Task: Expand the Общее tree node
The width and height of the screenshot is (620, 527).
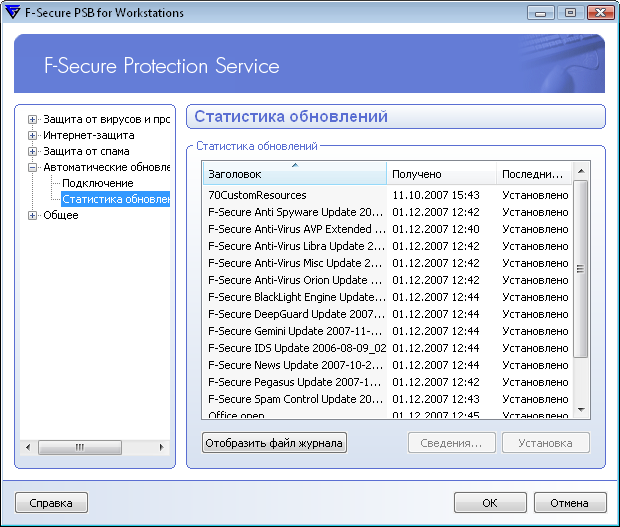Action: click(x=32, y=215)
